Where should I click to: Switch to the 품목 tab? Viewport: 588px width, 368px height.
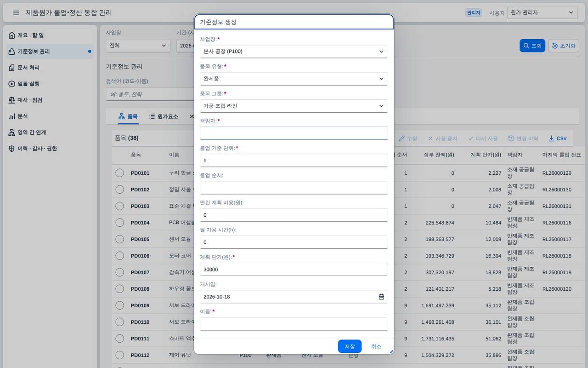coord(128,116)
